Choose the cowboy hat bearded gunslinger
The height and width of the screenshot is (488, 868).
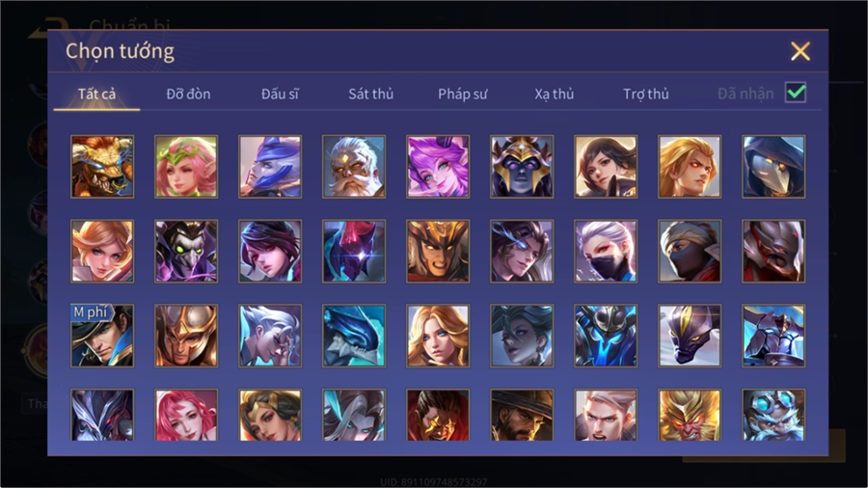pos(522,415)
